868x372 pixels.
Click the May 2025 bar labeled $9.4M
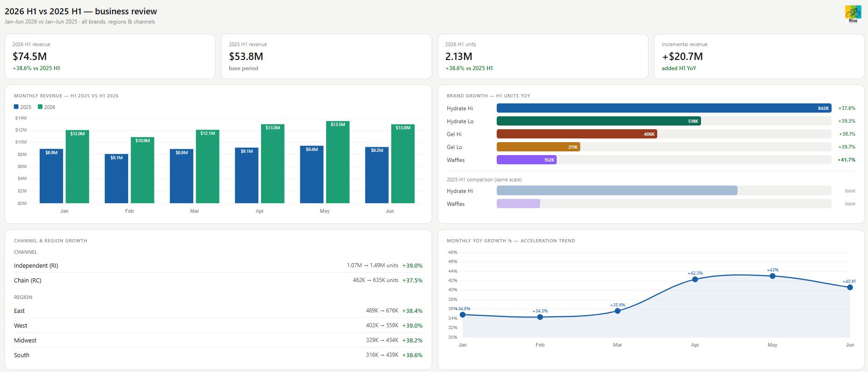click(x=312, y=174)
